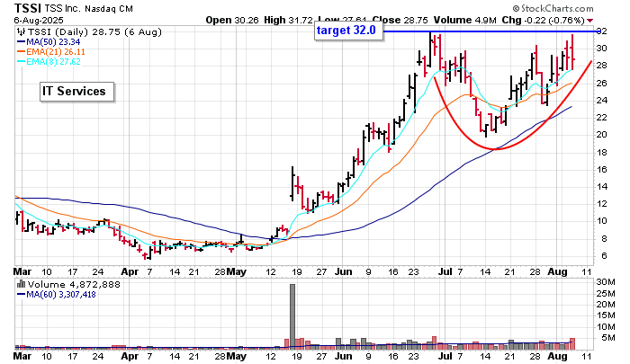Click the 15M volume-axis label
630x364 pixels.
606,315
